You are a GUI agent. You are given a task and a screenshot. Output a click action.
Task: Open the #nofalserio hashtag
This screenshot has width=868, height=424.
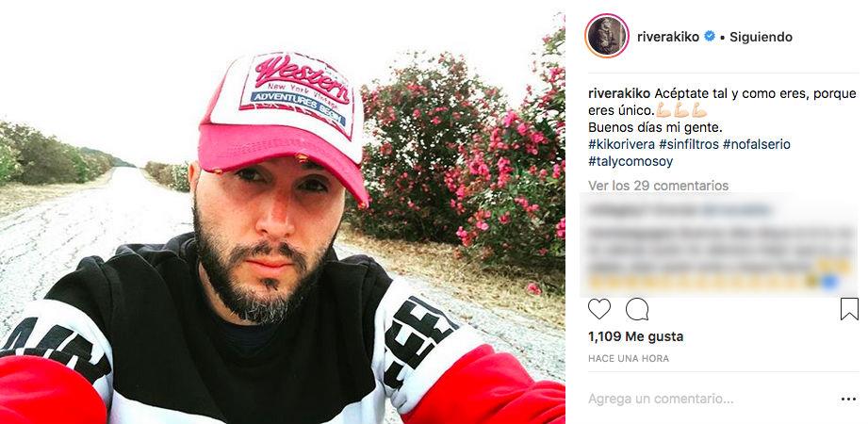click(756, 144)
